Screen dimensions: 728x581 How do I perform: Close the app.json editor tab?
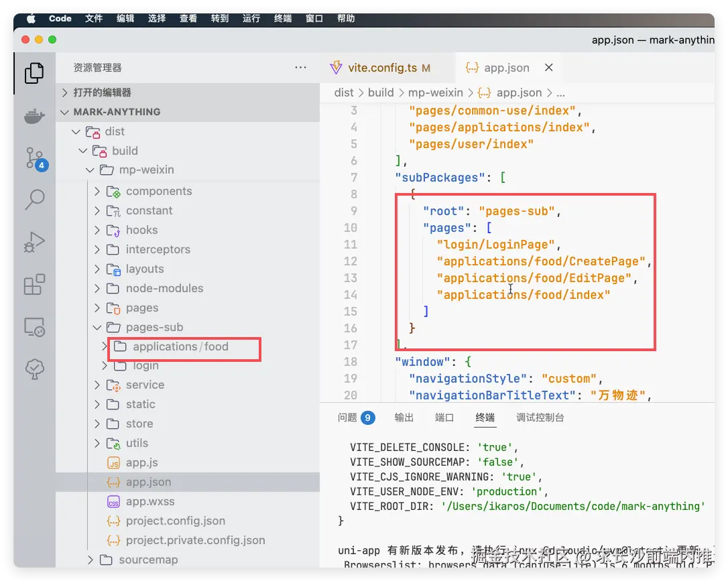tap(549, 68)
